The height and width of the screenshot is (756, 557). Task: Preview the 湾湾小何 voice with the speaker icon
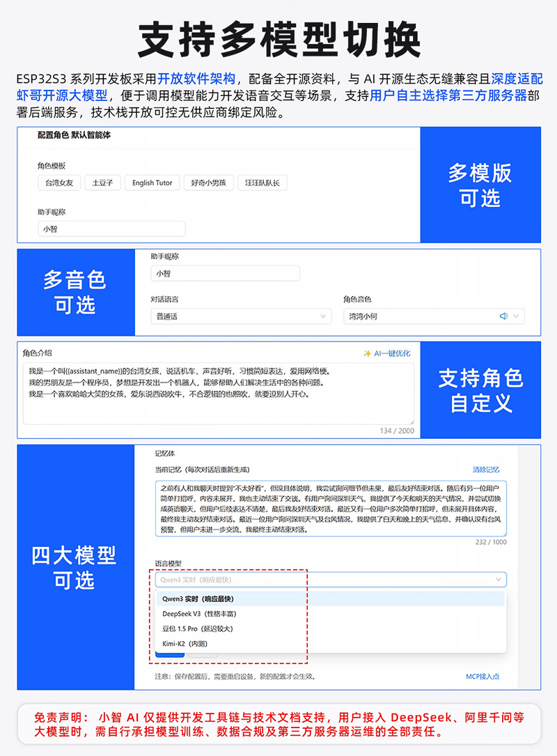pyautogui.click(x=503, y=316)
